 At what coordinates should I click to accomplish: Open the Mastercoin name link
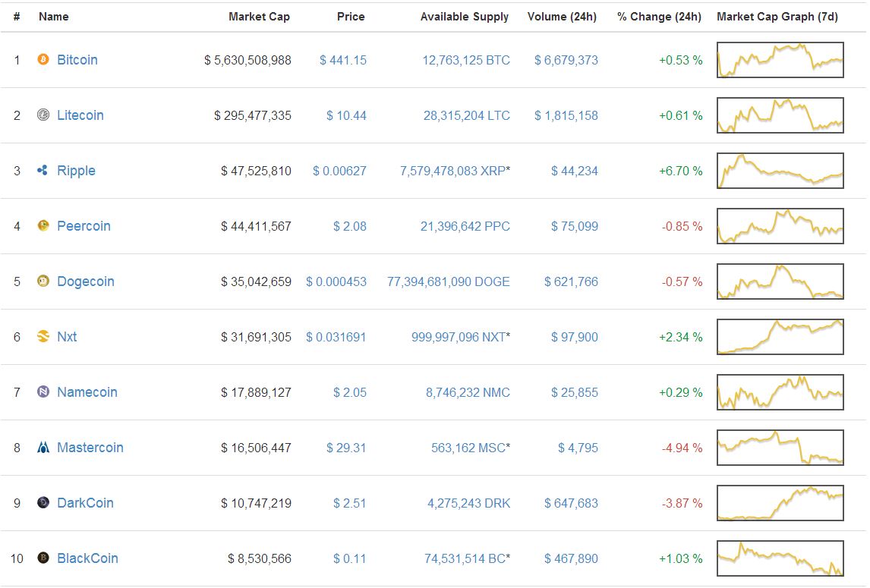pyautogui.click(x=90, y=448)
